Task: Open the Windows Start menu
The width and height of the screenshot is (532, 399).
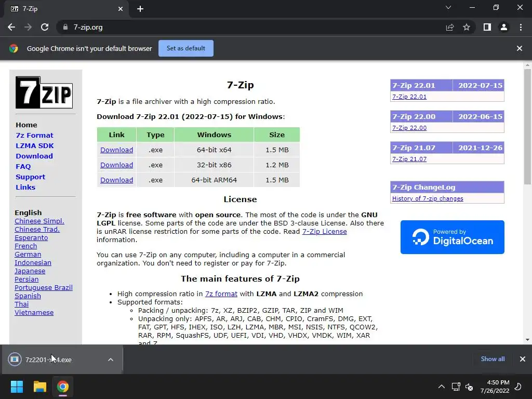Action: pos(17,387)
